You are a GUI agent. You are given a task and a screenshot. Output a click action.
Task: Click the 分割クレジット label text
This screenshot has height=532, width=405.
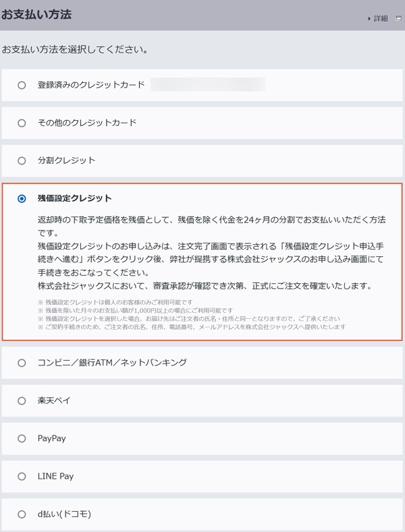[66, 160]
